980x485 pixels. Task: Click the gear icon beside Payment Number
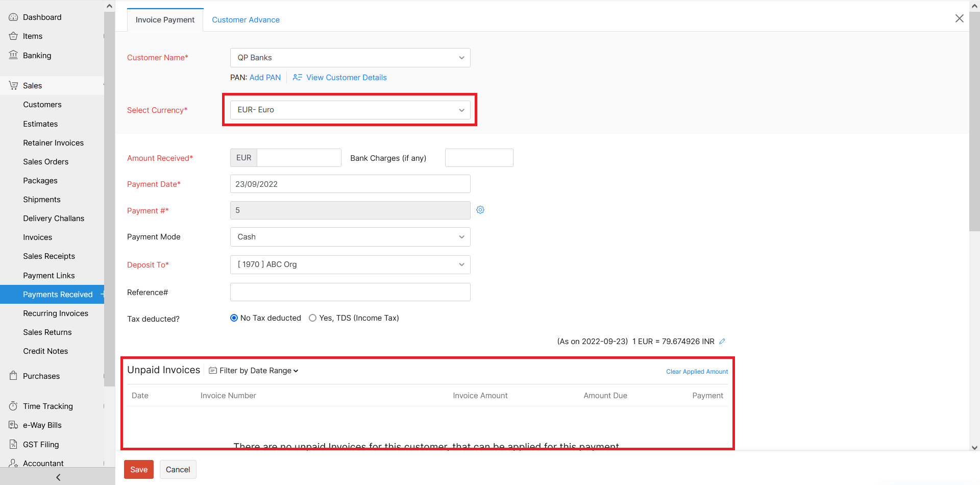click(480, 210)
